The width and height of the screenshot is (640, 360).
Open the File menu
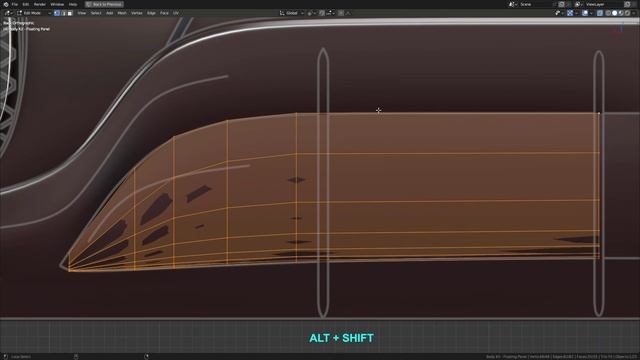click(x=15, y=4)
